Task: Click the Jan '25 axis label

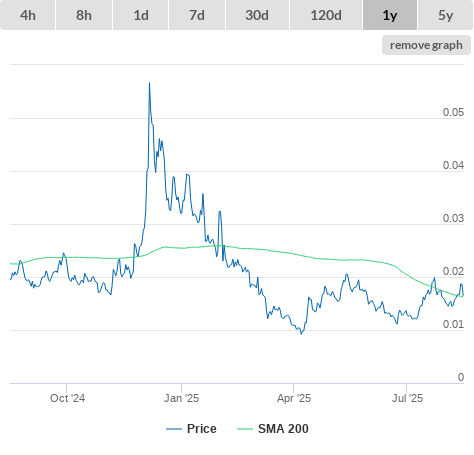Action: pos(181,398)
